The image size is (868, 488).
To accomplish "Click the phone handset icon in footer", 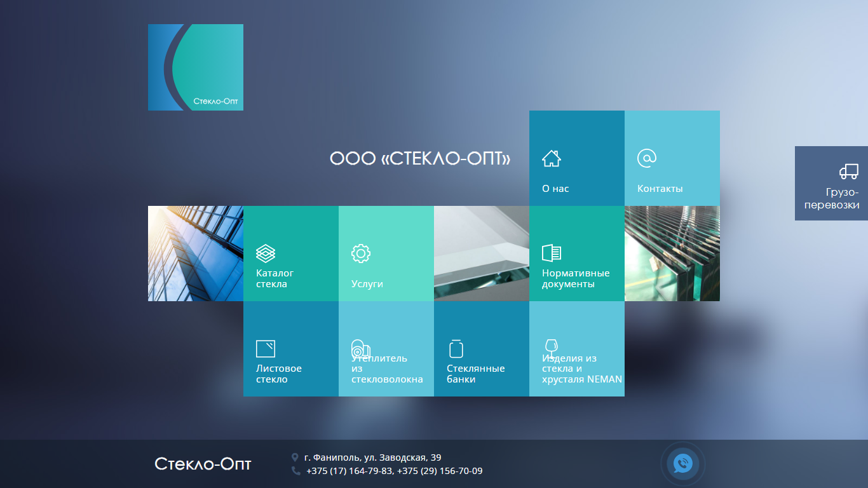I will point(295,471).
